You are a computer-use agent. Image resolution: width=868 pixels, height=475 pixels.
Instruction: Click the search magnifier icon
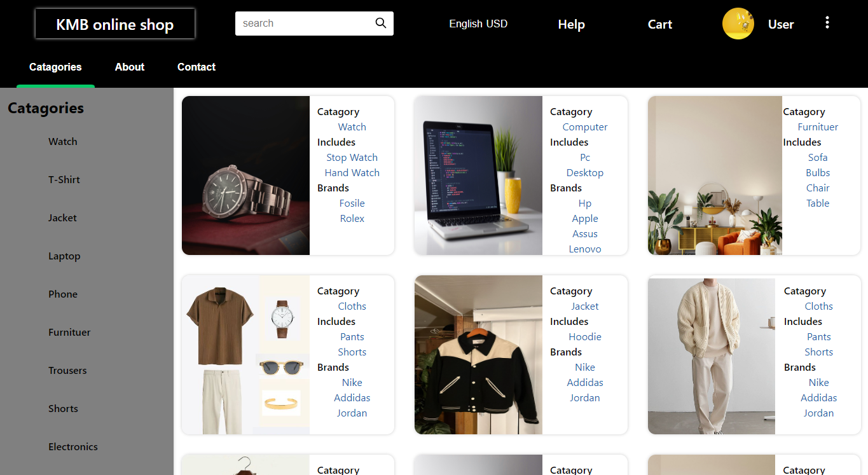380,23
